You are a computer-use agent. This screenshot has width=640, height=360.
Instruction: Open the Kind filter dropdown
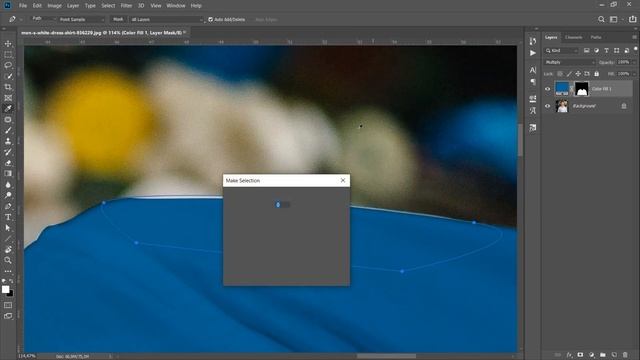pos(562,51)
